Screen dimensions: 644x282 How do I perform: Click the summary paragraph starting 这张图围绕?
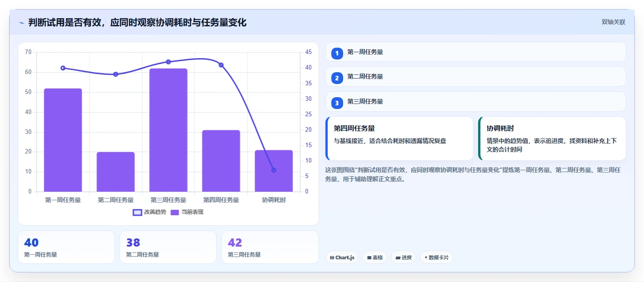[473, 174]
